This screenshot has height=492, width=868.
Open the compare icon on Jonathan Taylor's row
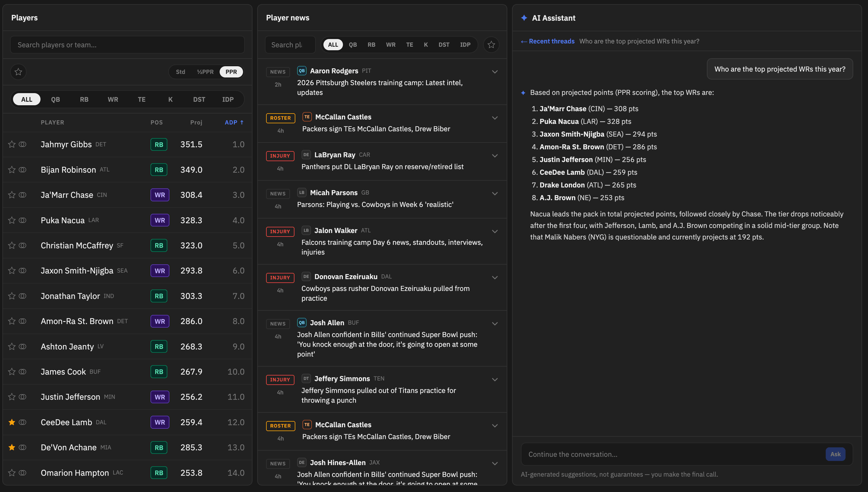pos(23,296)
